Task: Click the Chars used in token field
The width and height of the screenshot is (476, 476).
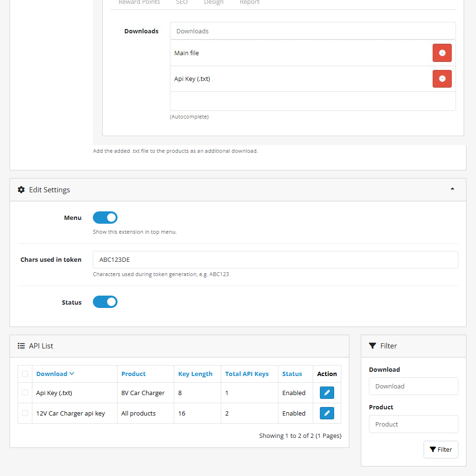Action: click(275, 260)
